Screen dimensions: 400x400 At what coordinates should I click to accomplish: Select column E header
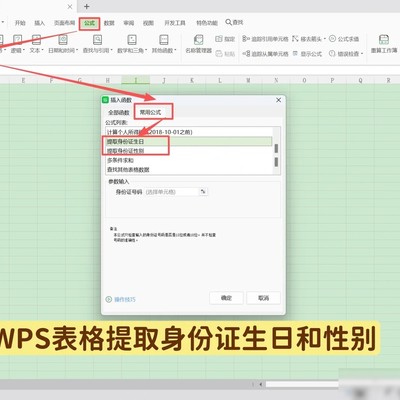tap(23, 80)
